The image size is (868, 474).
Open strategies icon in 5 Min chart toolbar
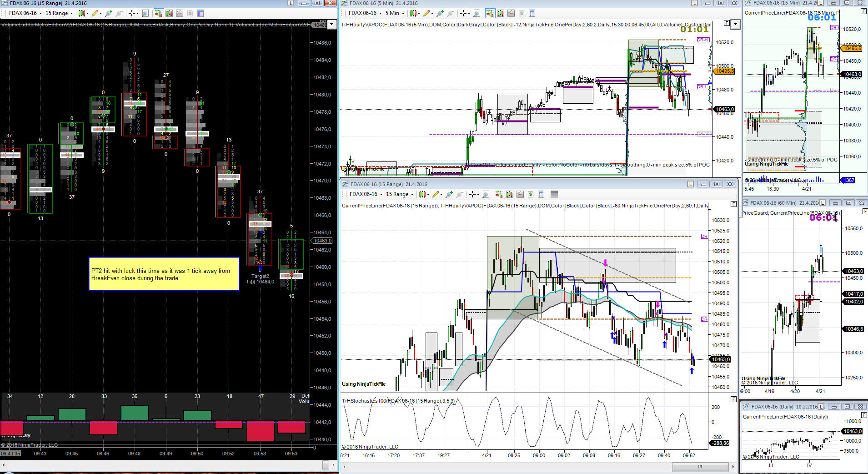click(511, 13)
